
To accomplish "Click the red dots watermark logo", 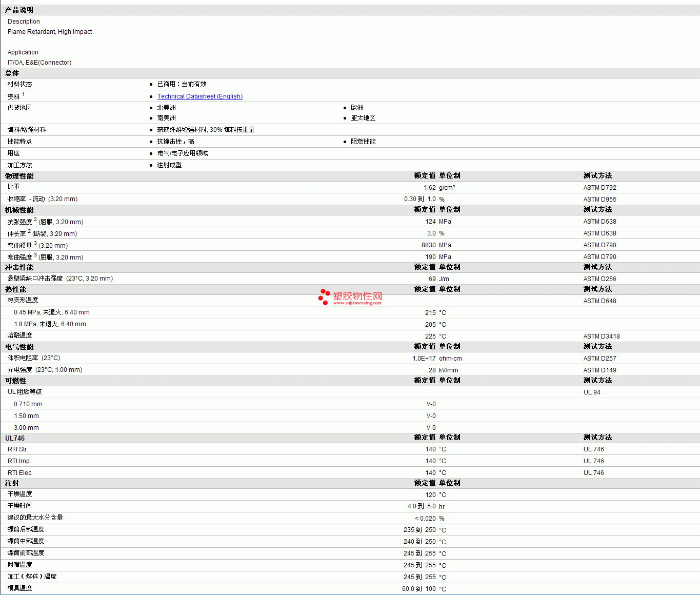I will pos(324,296).
